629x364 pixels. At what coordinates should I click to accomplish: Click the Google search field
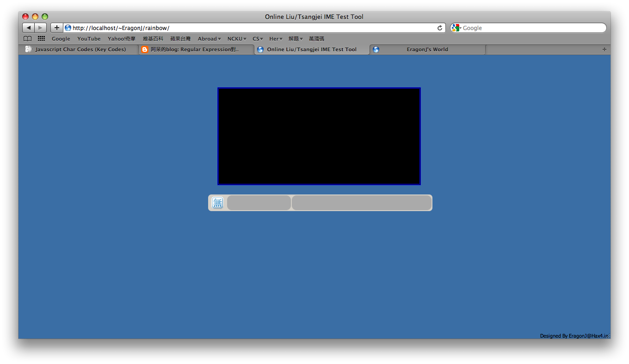(532, 28)
